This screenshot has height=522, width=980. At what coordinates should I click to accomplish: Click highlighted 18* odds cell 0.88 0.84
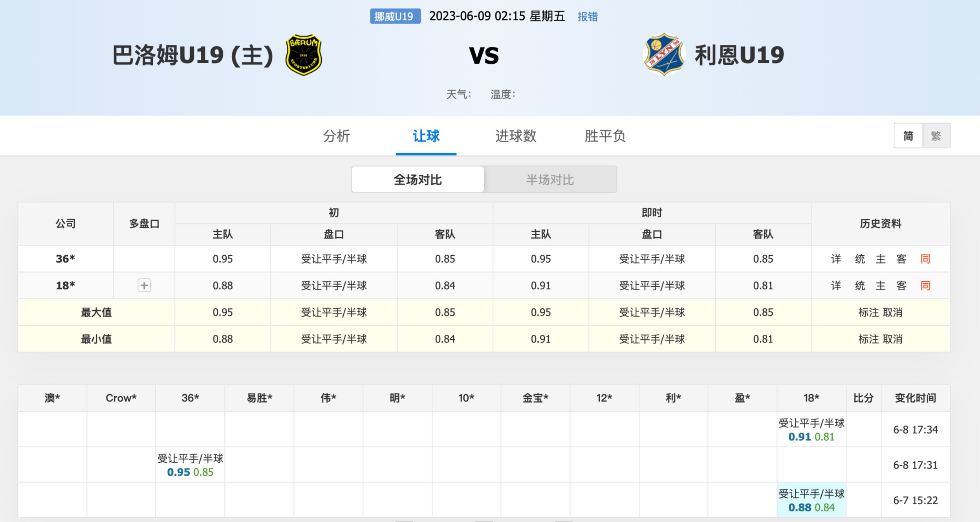click(811, 500)
